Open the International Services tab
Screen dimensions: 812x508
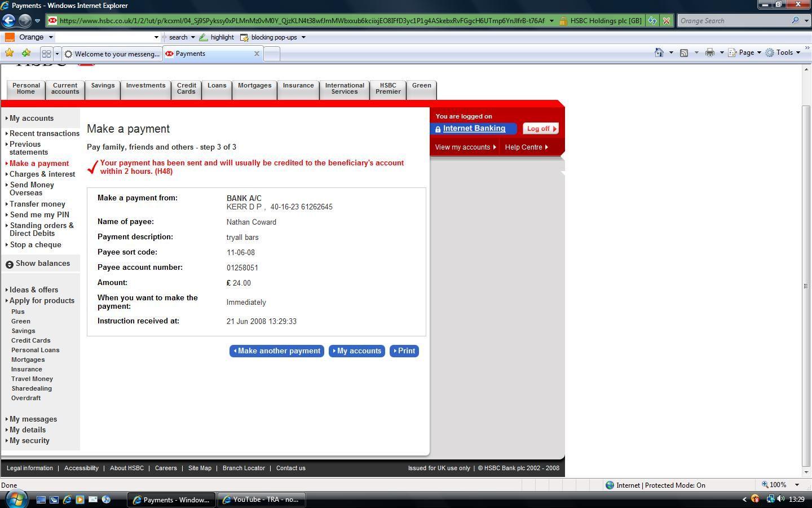pos(345,89)
